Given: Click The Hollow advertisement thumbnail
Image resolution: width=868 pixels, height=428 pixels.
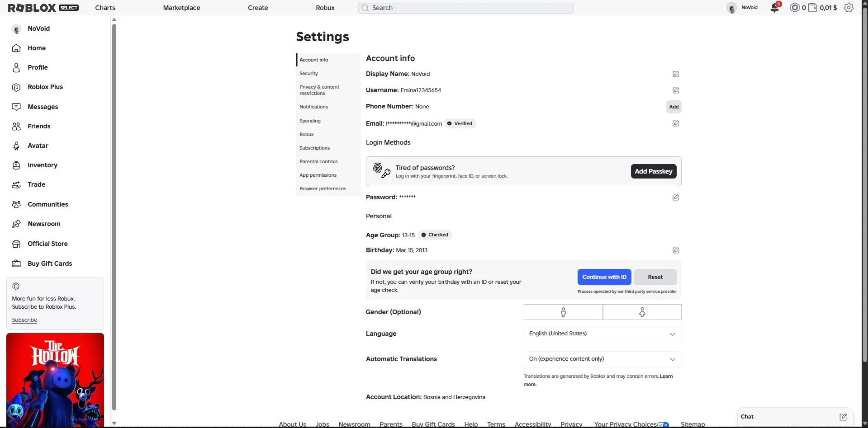Looking at the screenshot, I should [55, 380].
